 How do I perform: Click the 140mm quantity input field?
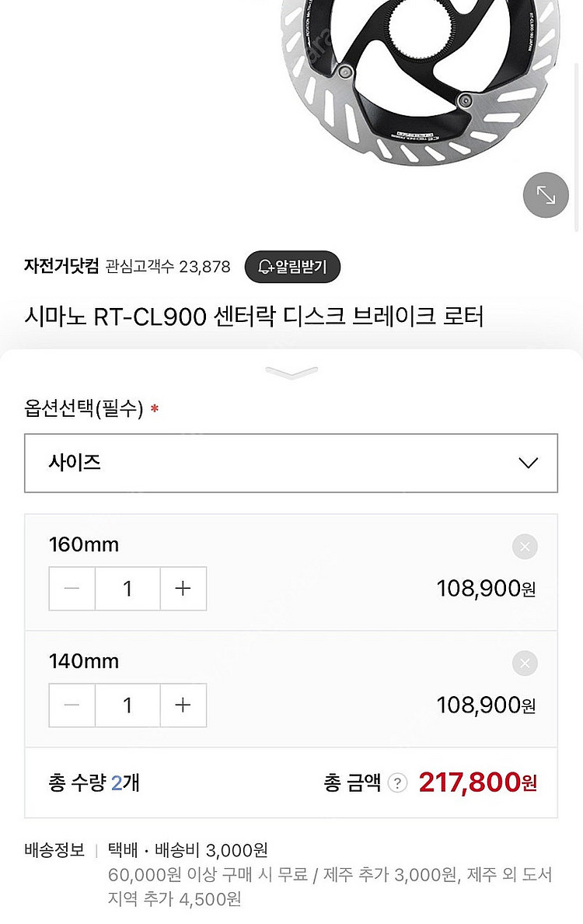127,705
